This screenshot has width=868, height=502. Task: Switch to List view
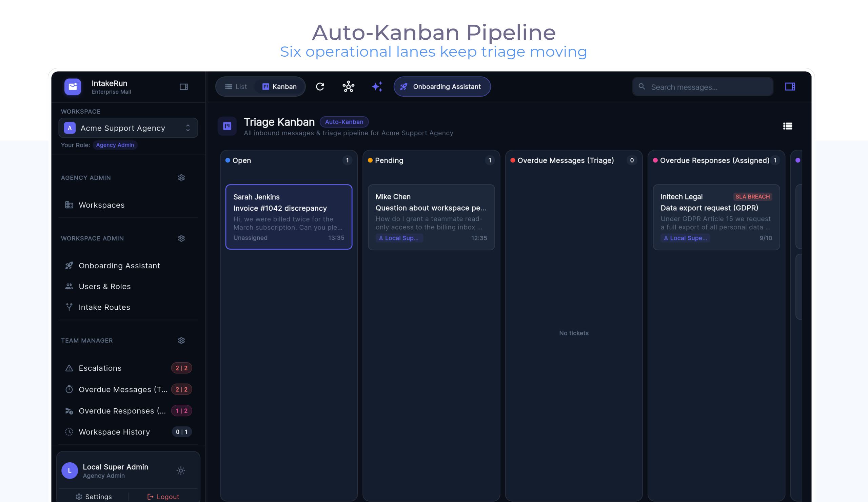236,86
